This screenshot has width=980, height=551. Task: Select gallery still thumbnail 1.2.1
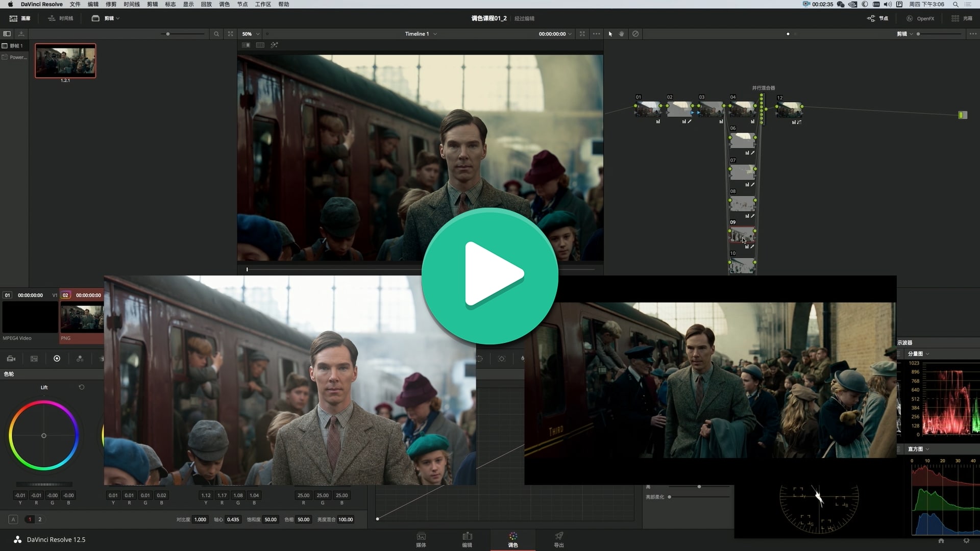[x=65, y=61]
